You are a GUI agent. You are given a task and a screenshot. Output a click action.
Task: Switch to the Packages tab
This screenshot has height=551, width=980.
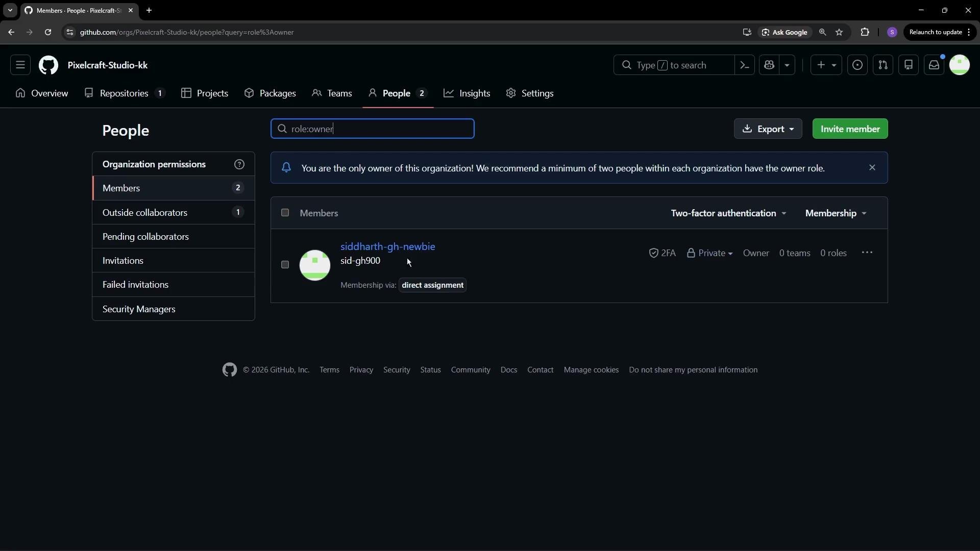click(270, 93)
